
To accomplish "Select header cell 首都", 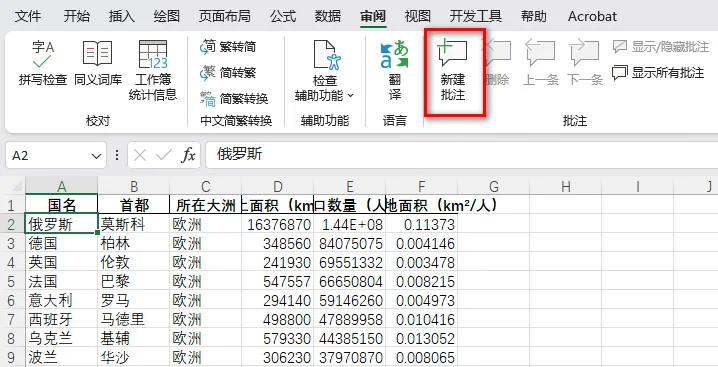I will 134,204.
